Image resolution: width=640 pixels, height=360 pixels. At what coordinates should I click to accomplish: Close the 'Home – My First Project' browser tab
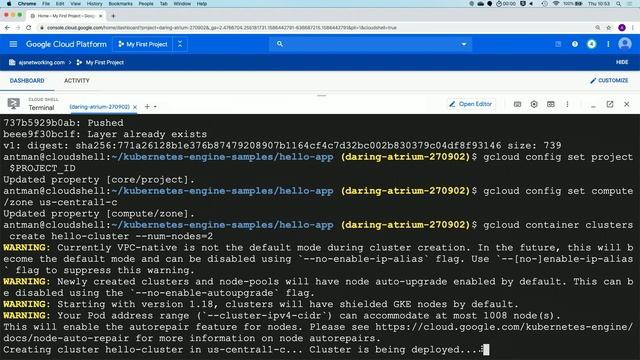click(x=100, y=16)
